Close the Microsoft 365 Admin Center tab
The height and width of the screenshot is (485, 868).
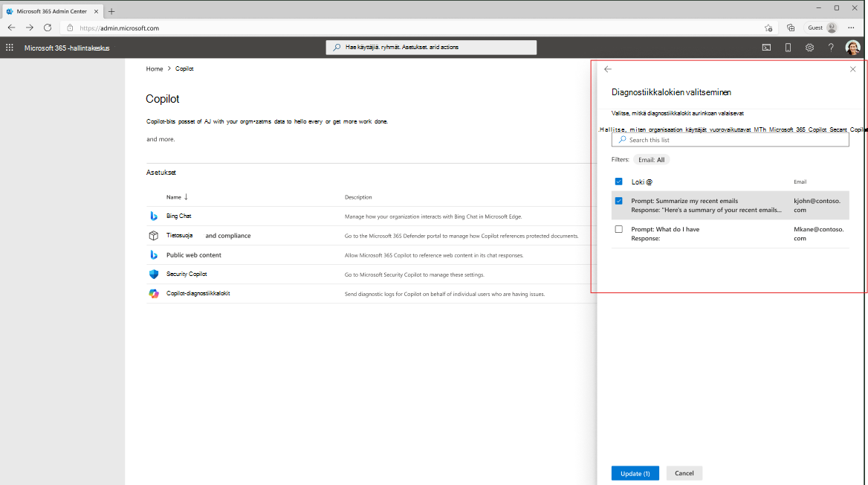click(96, 11)
